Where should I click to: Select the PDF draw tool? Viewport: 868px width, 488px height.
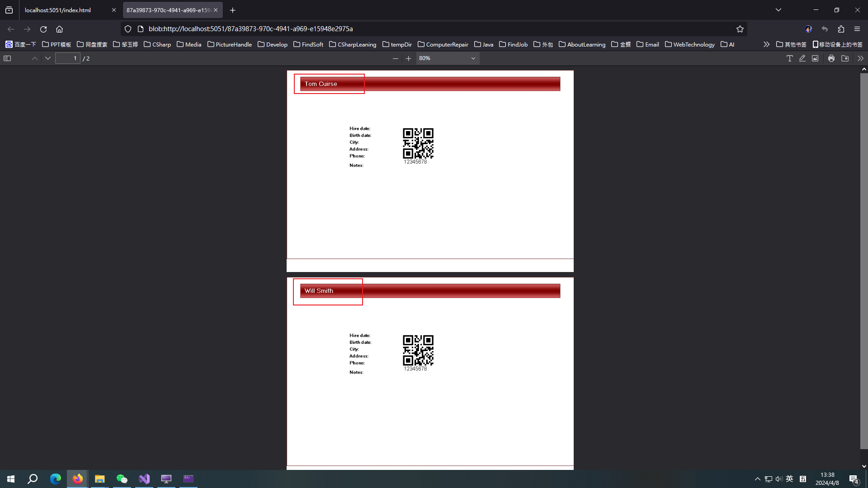click(802, 58)
